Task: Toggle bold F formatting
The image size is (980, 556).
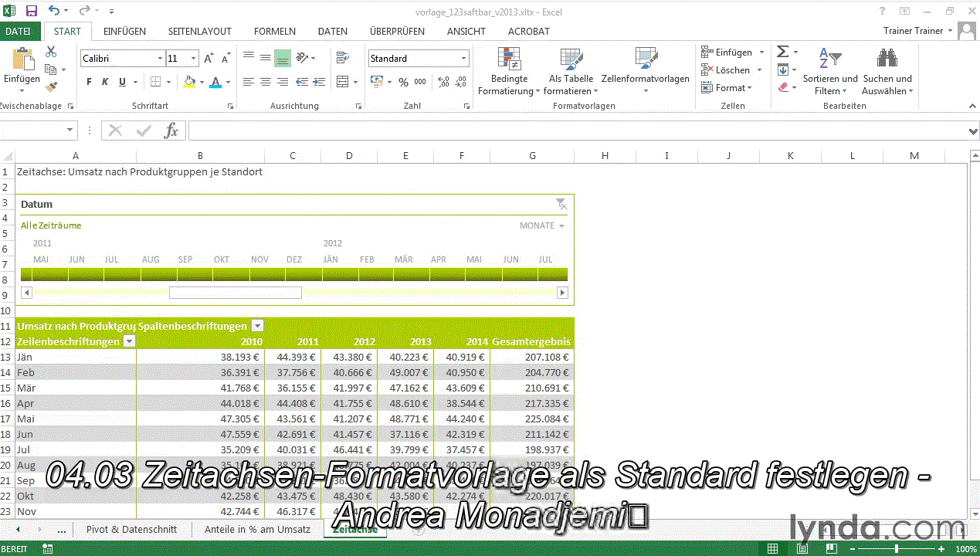Action: [x=89, y=82]
